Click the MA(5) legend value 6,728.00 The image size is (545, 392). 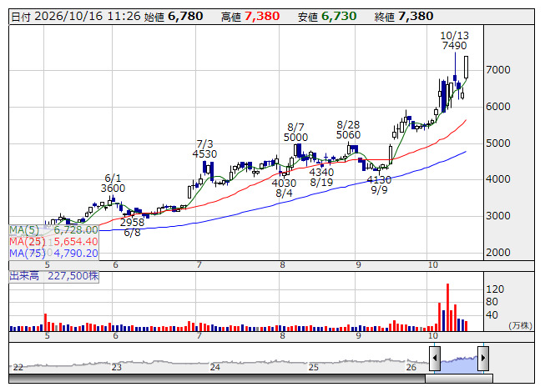[76, 230]
